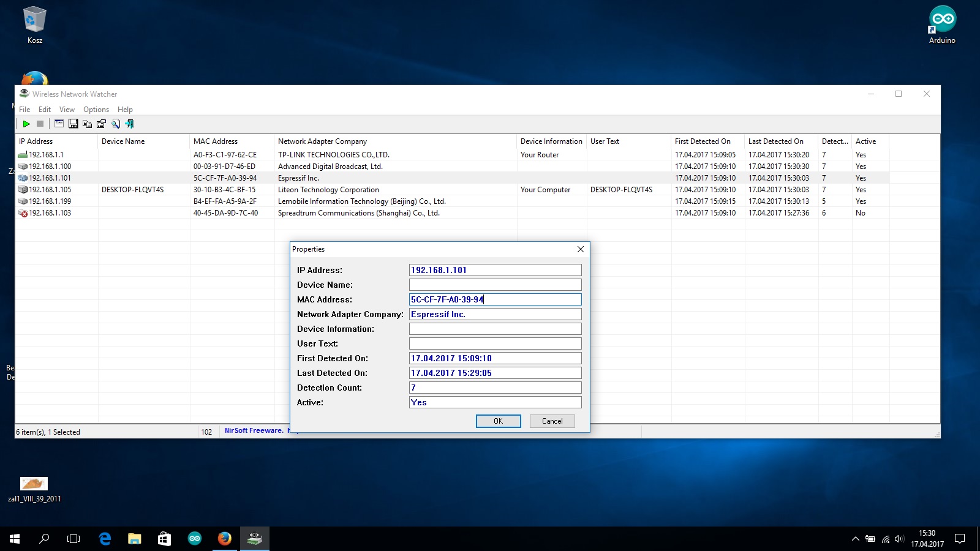The image size is (980, 551).
Task: Click the 'Your Router' device information cell
Action: click(540, 155)
